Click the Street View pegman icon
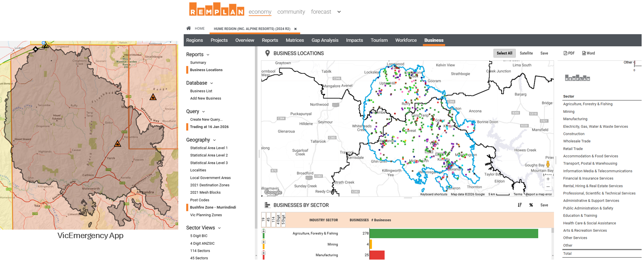 pyautogui.click(x=548, y=164)
